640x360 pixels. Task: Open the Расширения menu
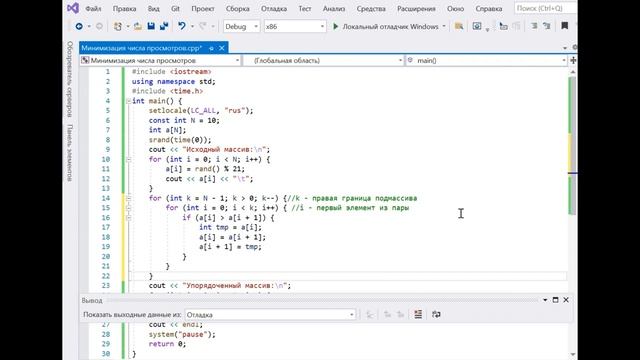click(x=416, y=9)
